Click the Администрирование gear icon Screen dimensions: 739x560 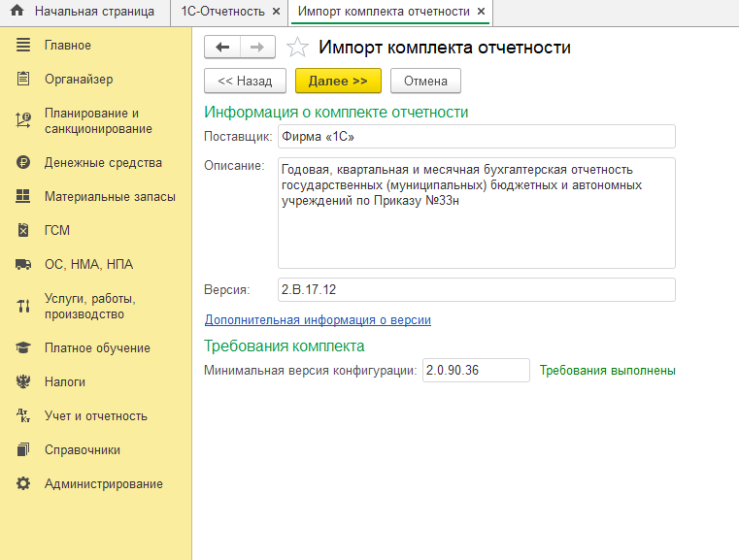[23, 483]
